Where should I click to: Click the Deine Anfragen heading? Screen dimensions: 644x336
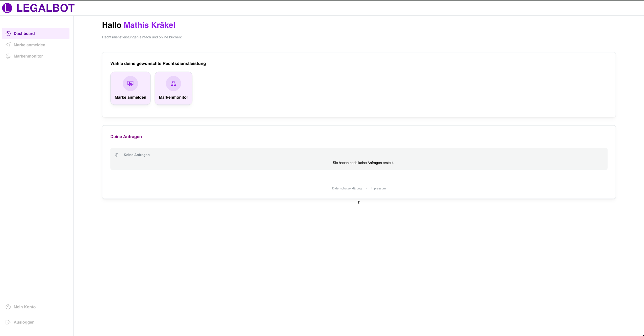coord(126,137)
